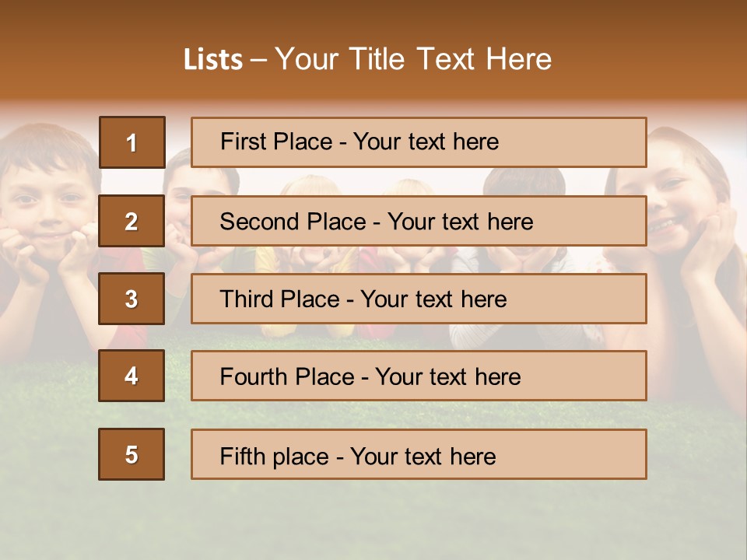Screen dimensions: 747x560
Task: Click the number 2 square
Action: click(132, 221)
